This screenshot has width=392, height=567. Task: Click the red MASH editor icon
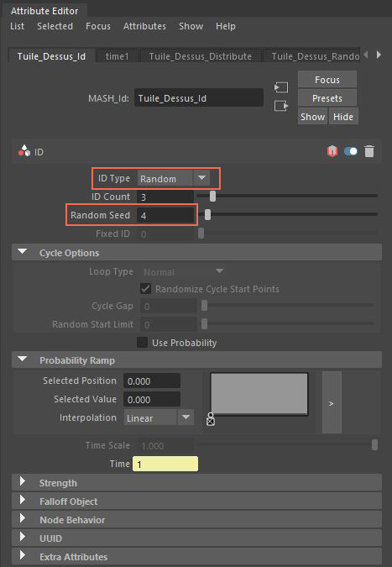coord(332,151)
